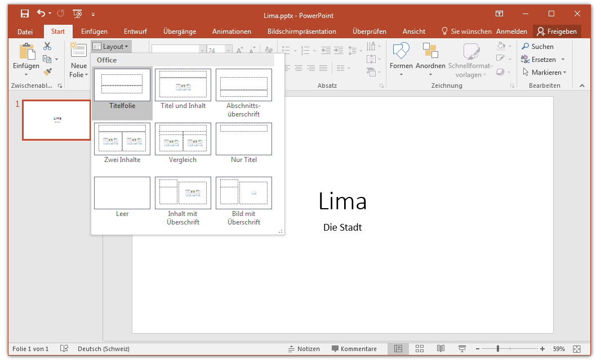Click the shape fill bucket icon

pyautogui.click(x=501, y=46)
